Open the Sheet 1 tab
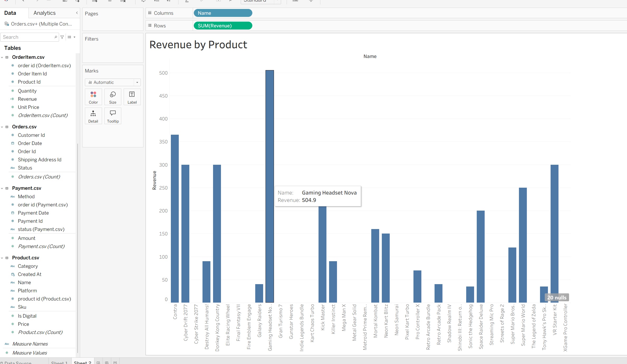627x364 pixels. 59,362
